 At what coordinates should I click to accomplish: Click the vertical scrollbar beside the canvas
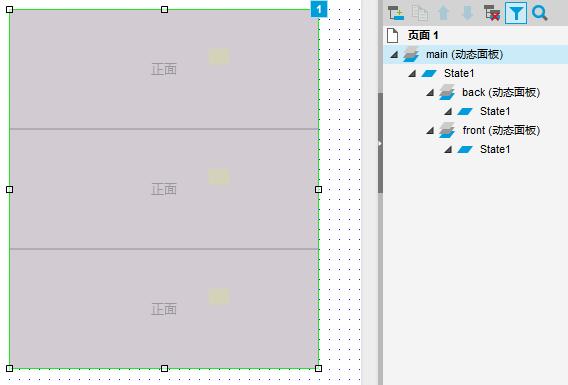[x=380, y=143]
